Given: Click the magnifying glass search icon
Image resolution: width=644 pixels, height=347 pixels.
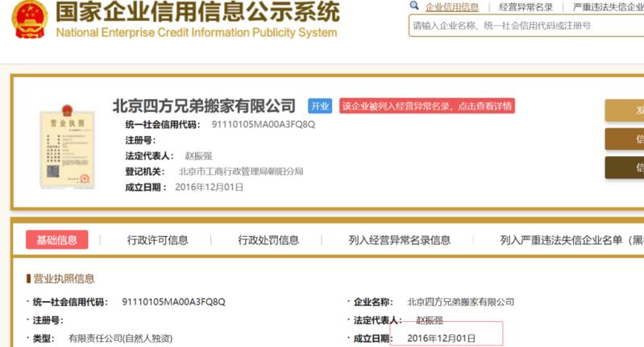Looking at the screenshot, I should (x=414, y=6).
